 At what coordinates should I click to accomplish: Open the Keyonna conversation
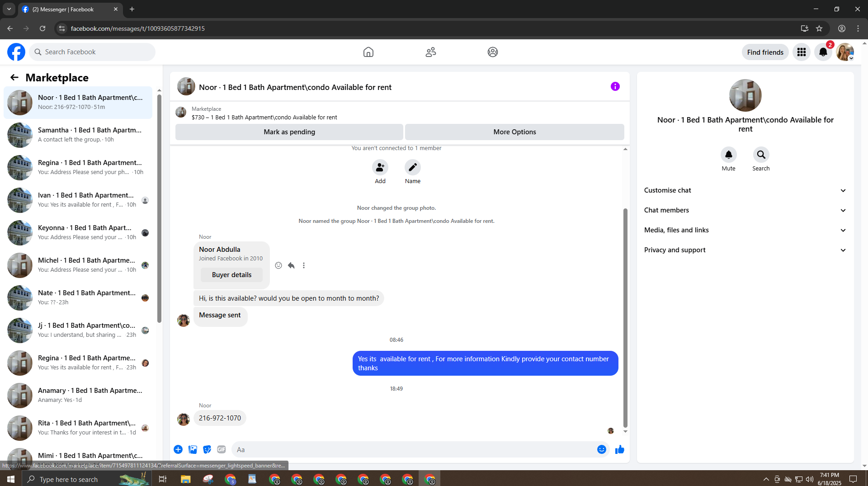point(78,232)
